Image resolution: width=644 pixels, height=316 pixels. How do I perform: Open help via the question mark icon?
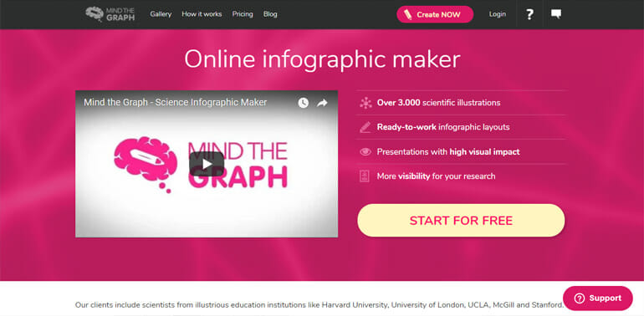(x=529, y=14)
